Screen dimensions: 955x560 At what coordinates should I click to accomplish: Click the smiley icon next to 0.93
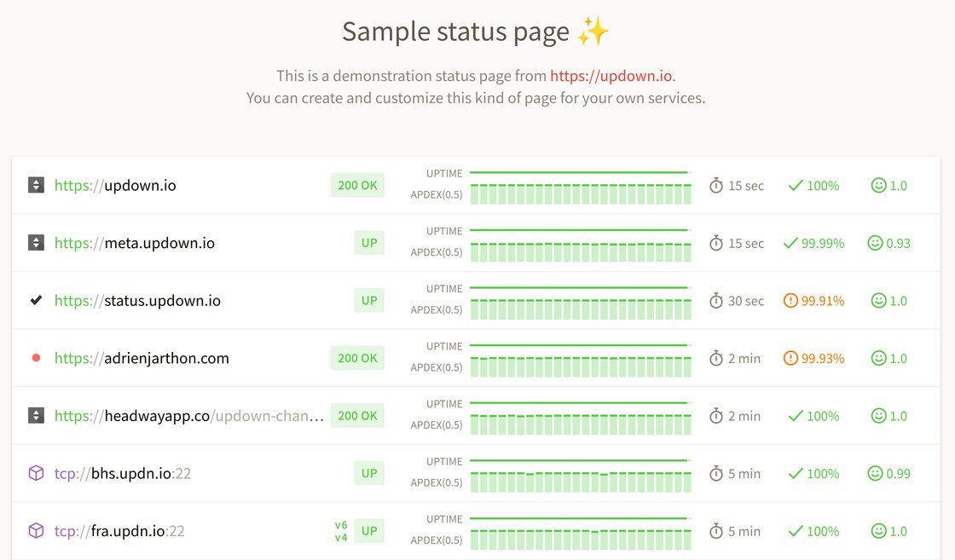click(875, 243)
